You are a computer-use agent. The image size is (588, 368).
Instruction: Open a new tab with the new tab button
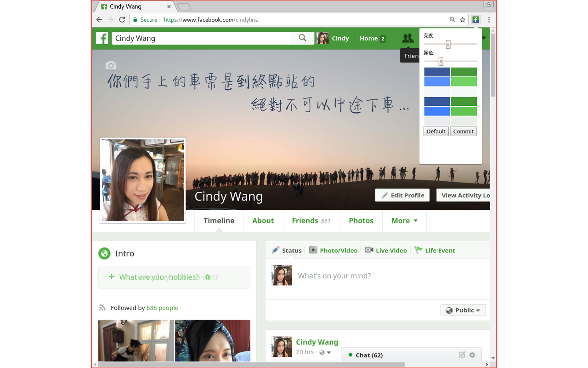pyautogui.click(x=184, y=6)
